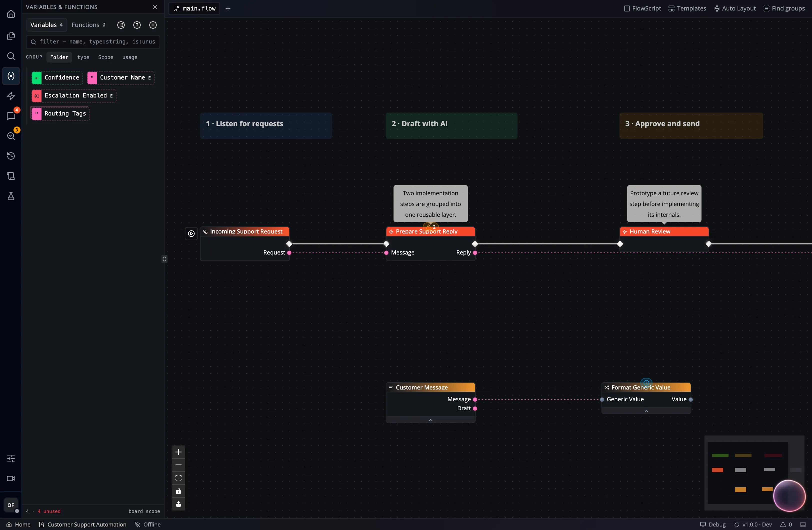Viewport: 812px width, 530px height.
Task: Select the main.flow tab
Action: coord(194,8)
